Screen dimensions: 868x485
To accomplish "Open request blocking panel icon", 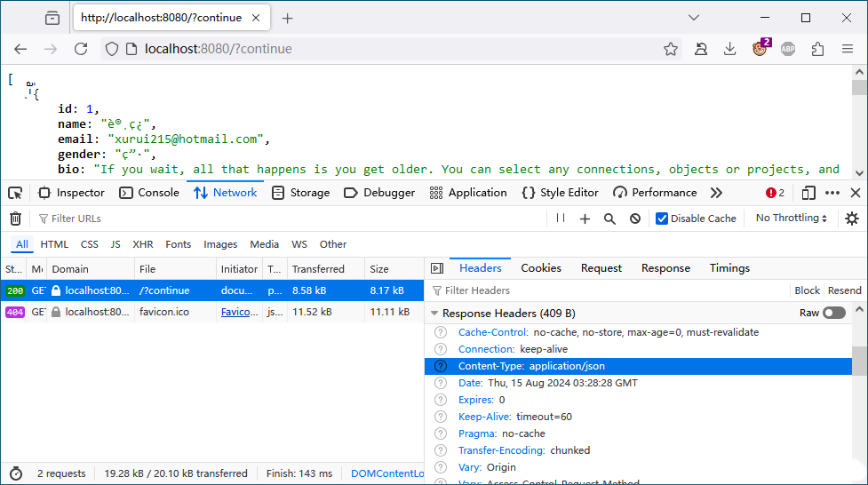I will click(x=635, y=219).
